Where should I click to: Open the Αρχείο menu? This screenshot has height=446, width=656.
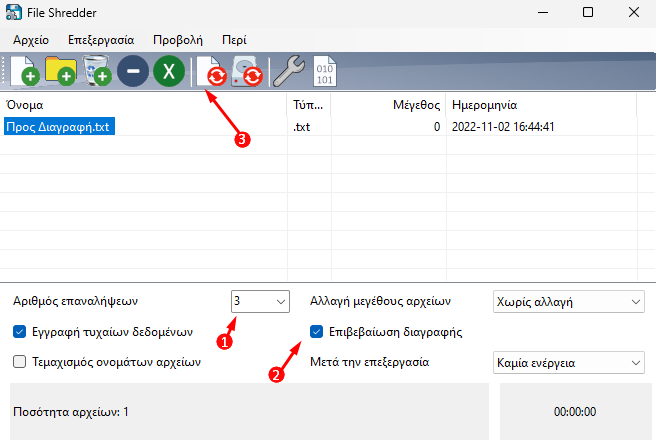point(31,40)
